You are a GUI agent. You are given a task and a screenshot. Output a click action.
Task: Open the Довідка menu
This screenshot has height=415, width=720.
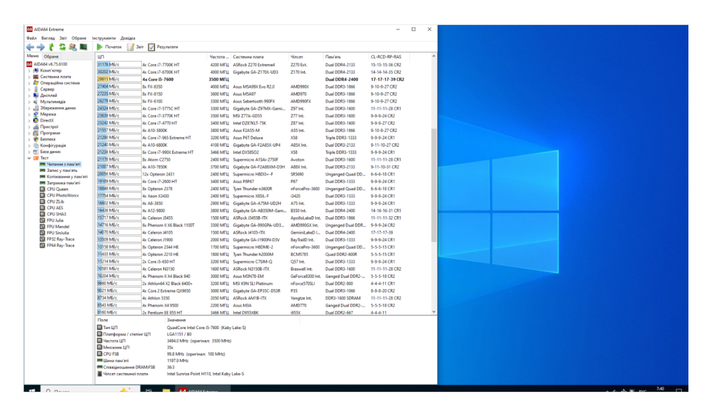click(x=128, y=38)
